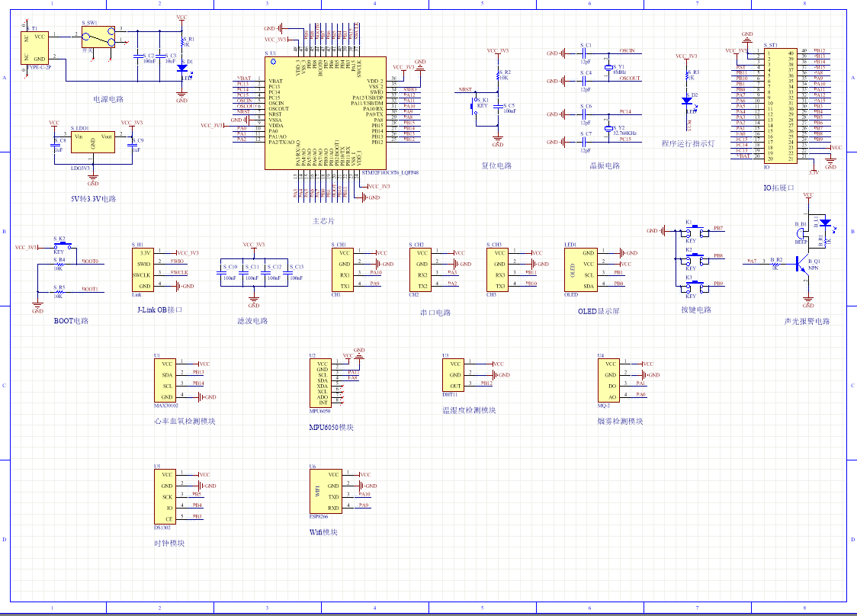Click the '晶振电路' section label

pyautogui.click(x=605, y=165)
